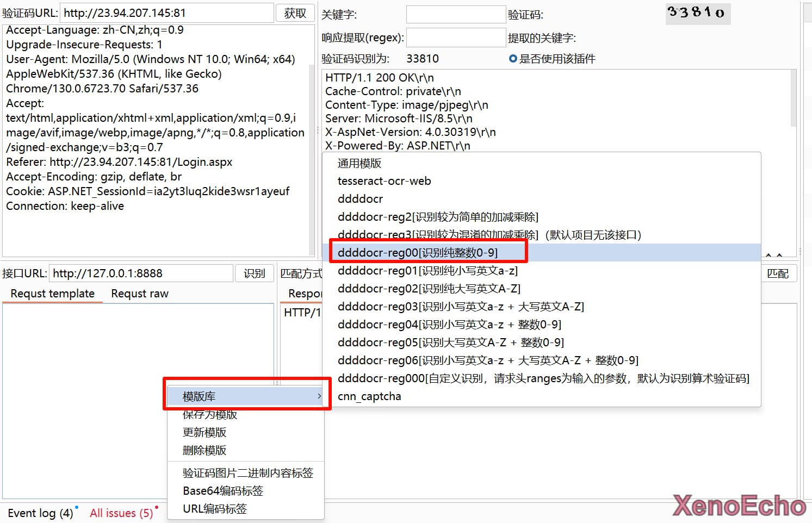Open the Event log panel
Image resolution: width=812 pixels, height=523 pixels.
pyautogui.click(x=40, y=513)
